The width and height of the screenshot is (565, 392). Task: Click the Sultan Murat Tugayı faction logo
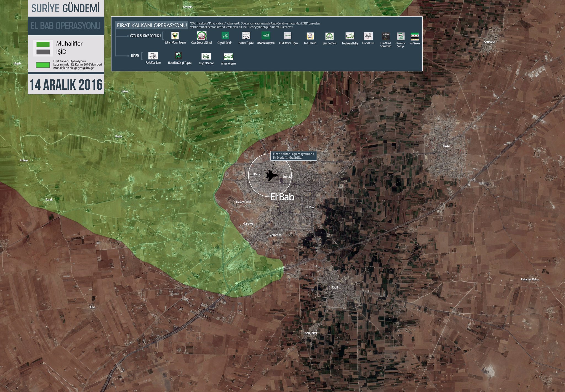coord(175,36)
